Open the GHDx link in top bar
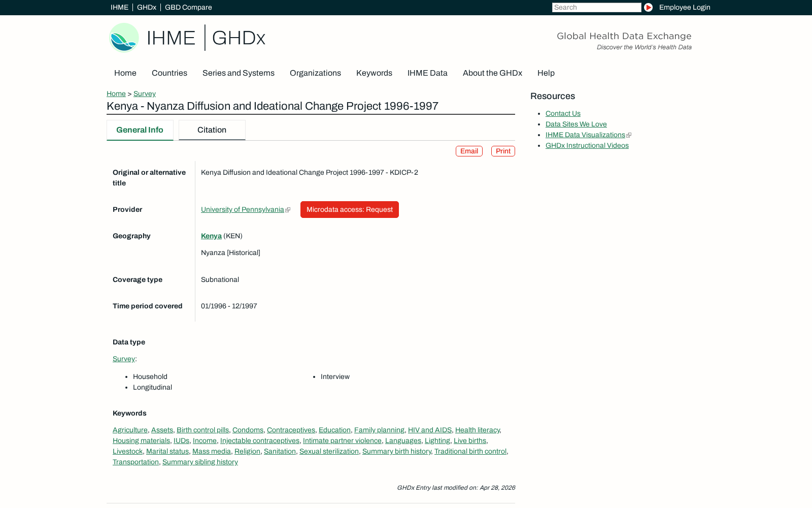This screenshot has width=812, height=508. click(147, 7)
